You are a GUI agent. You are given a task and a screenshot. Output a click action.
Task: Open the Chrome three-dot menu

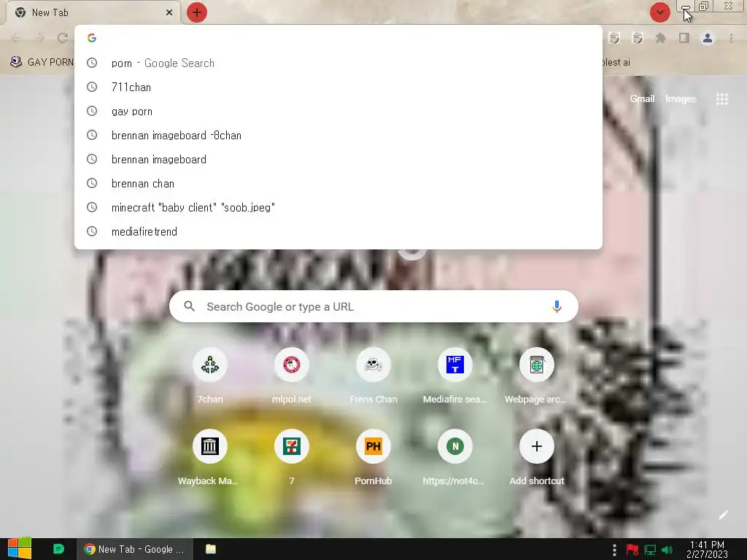tap(731, 38)
